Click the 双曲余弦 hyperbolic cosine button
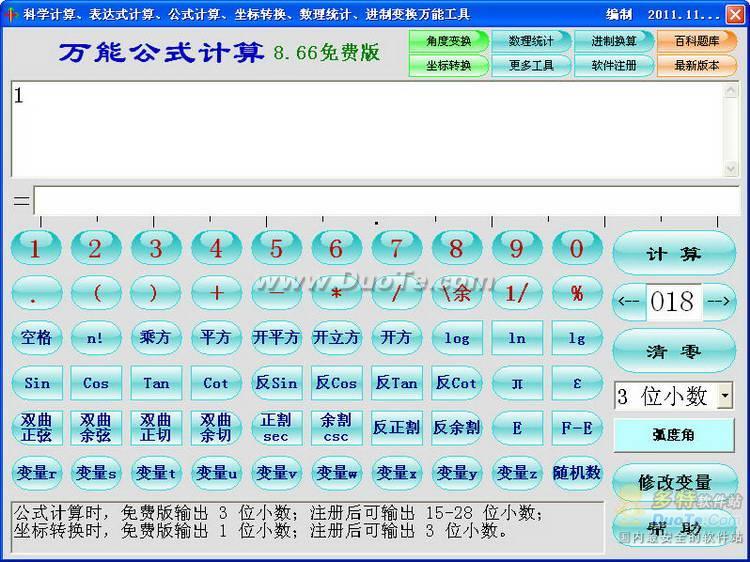750x562 pixels. pos(96,428)
